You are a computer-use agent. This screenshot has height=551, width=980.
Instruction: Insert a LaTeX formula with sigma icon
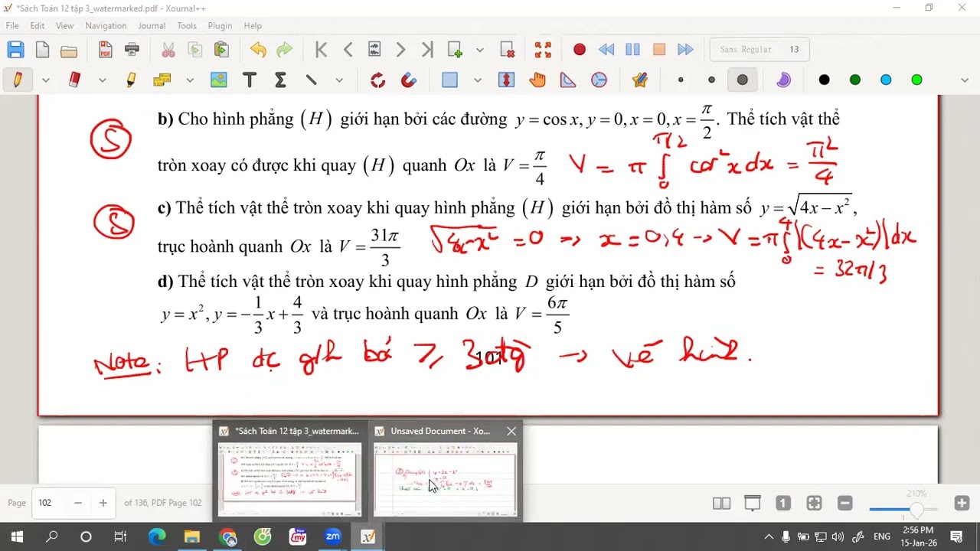click(x=280, y=80)
